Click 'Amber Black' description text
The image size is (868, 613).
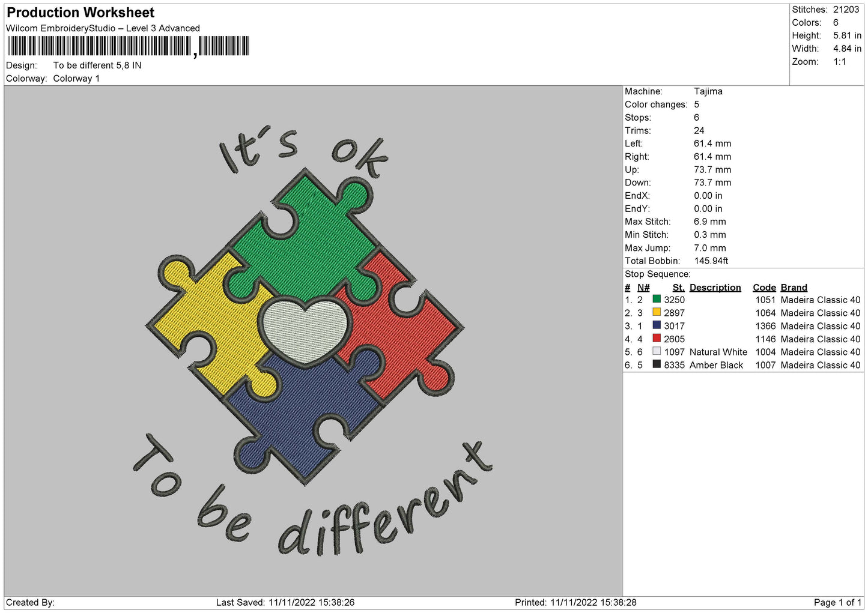pyautogui.click(x=717, y=365)
